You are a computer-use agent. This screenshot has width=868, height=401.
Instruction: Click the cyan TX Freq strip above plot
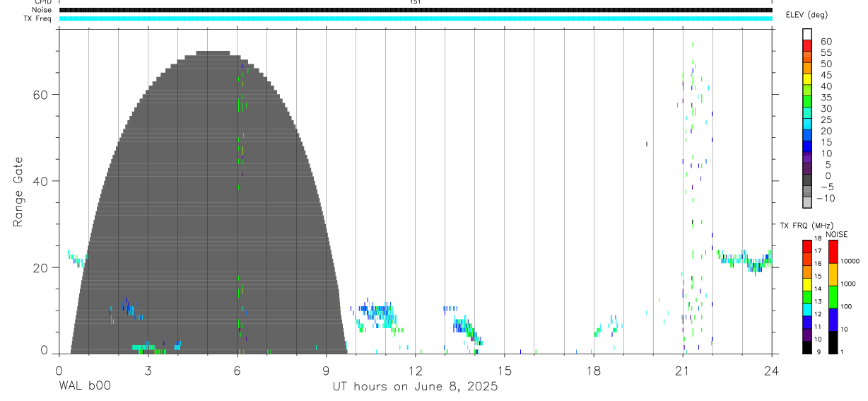coord(416,18)
